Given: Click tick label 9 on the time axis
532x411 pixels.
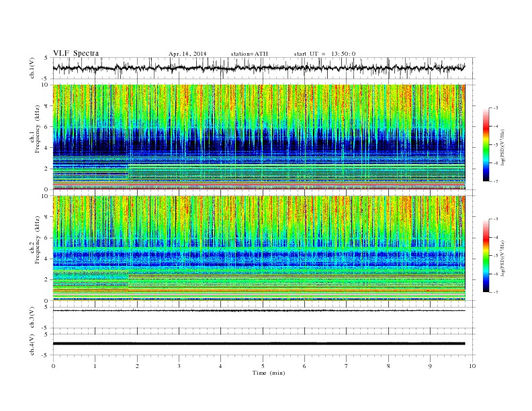Looking at the screenshot, I should click(x=430, y=366).
